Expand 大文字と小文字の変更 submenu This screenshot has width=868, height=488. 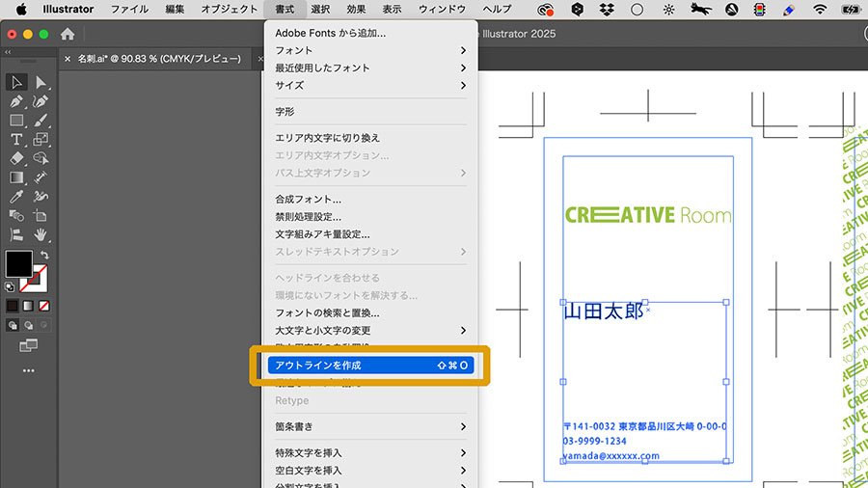coord(370,330)
